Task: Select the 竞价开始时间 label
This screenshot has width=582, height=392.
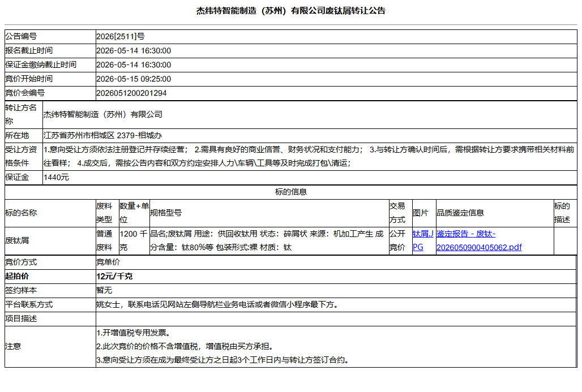Action: 28,79
